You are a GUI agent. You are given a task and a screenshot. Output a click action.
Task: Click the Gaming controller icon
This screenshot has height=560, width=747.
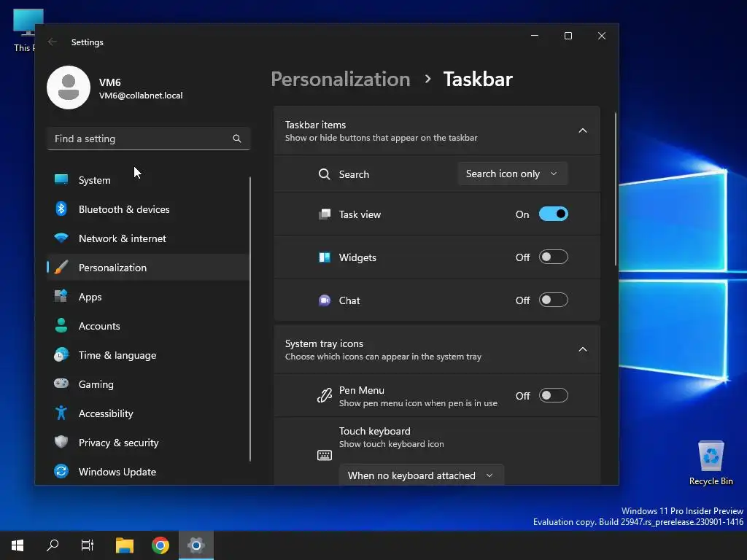[61, 384]
